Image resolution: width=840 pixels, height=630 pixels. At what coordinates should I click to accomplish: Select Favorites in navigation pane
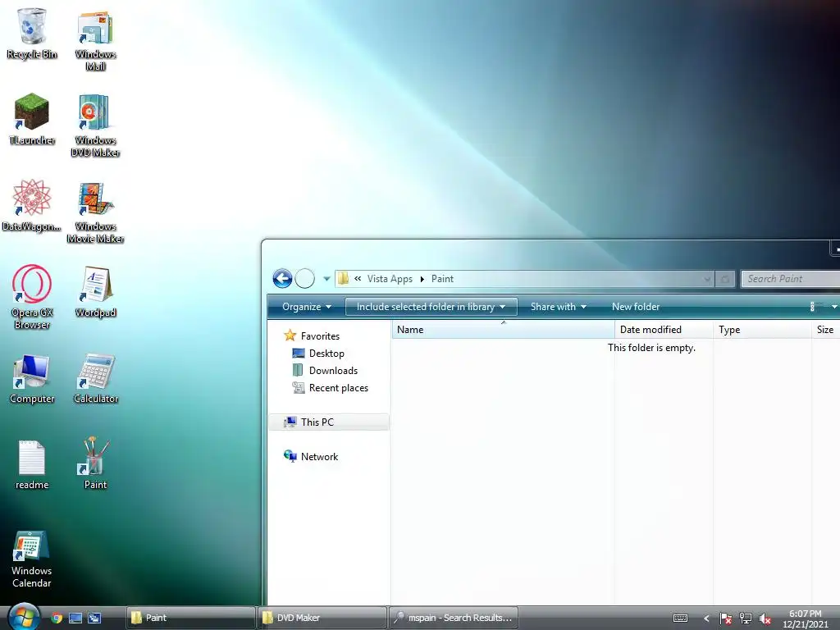tap(320, 336)
